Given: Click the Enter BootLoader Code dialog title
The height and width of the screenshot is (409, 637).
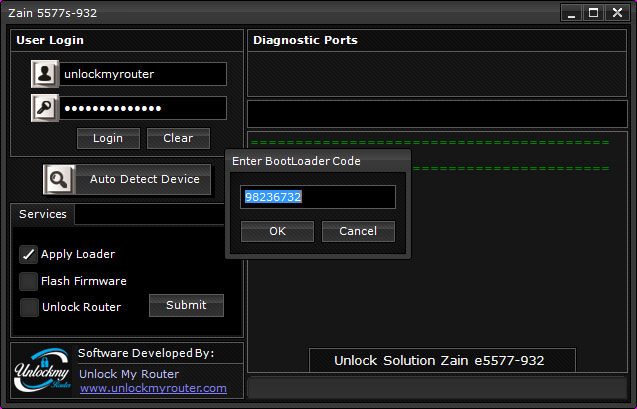Looking at the screenshot, I should pos(296,161).
